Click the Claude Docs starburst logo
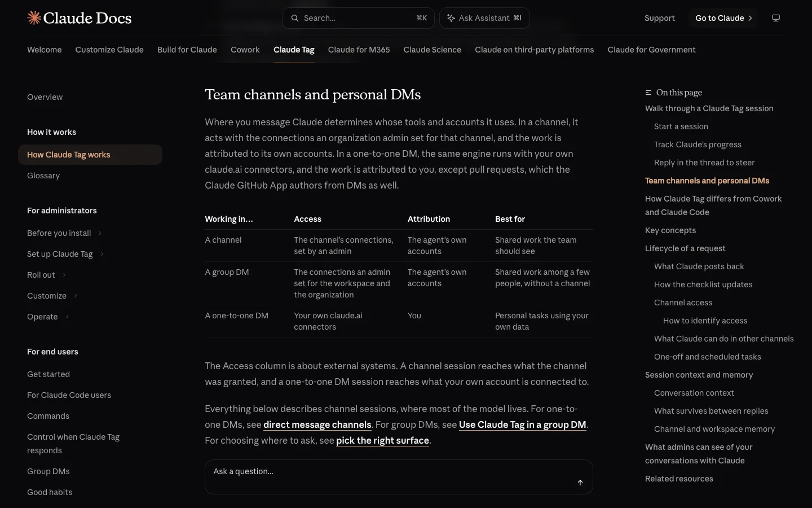Screen dimensions: 812x508 point(34,18)
